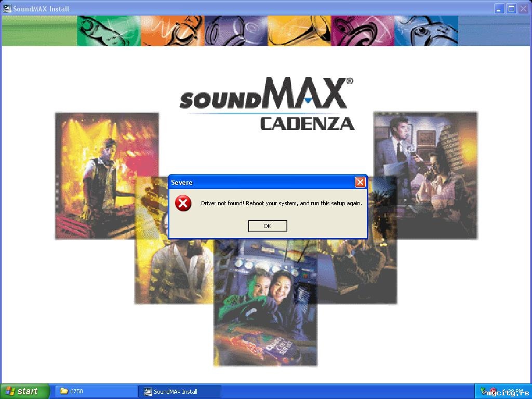The image size is (532, 399).
Task: Click the purple speaker banner tile
Action: point(236,31)
